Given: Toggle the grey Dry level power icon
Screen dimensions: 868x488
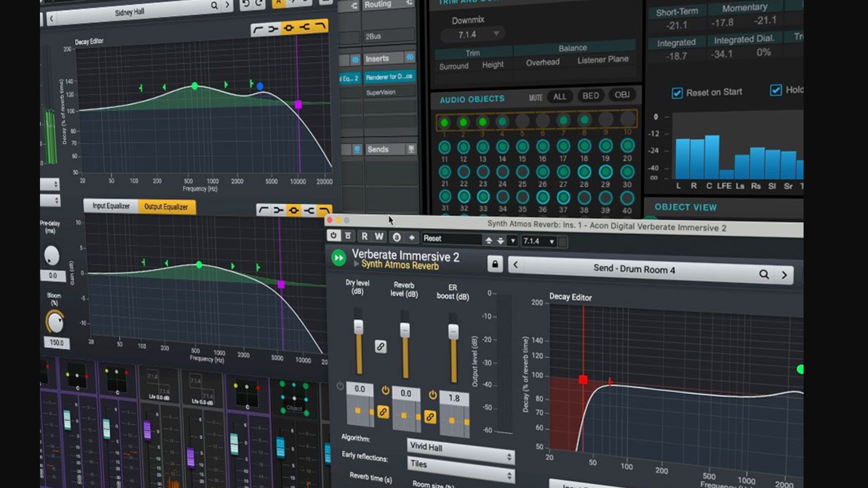Looking at the screenshot, I should 340,386.
